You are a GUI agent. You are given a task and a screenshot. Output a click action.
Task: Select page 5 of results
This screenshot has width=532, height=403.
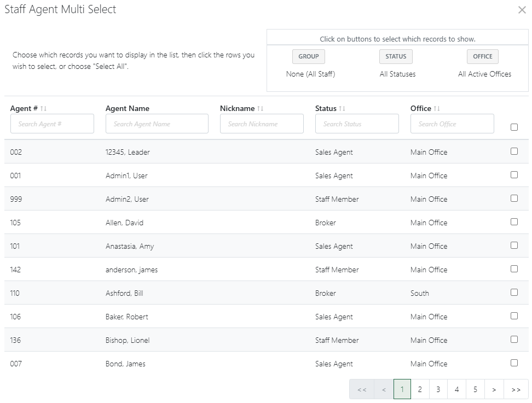pyautogui.click(x=475, y=389)
